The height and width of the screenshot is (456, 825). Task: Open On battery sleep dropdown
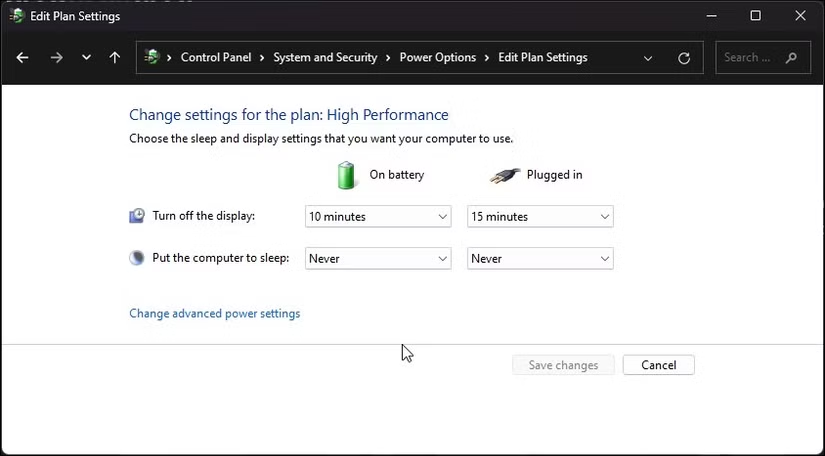tap(378, 259)
